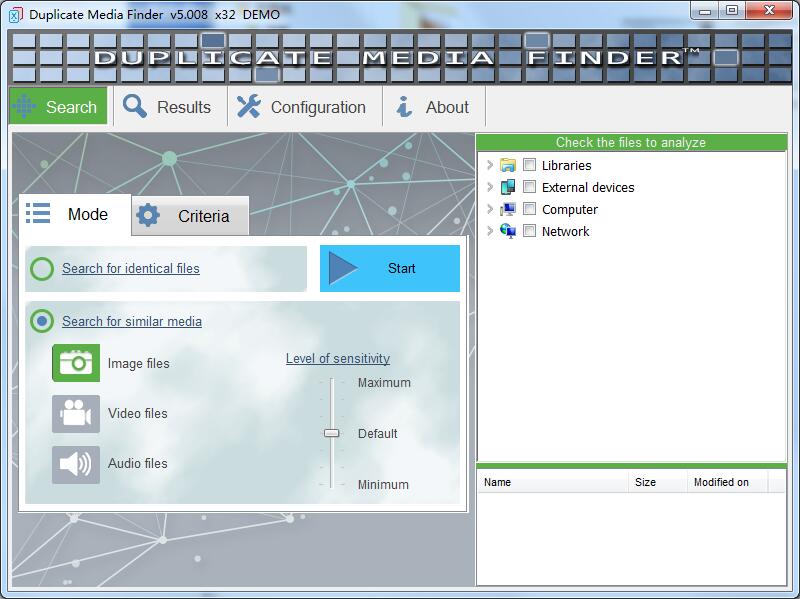Click the wrench icon on Configuration tab

click(x=248, y=107)
